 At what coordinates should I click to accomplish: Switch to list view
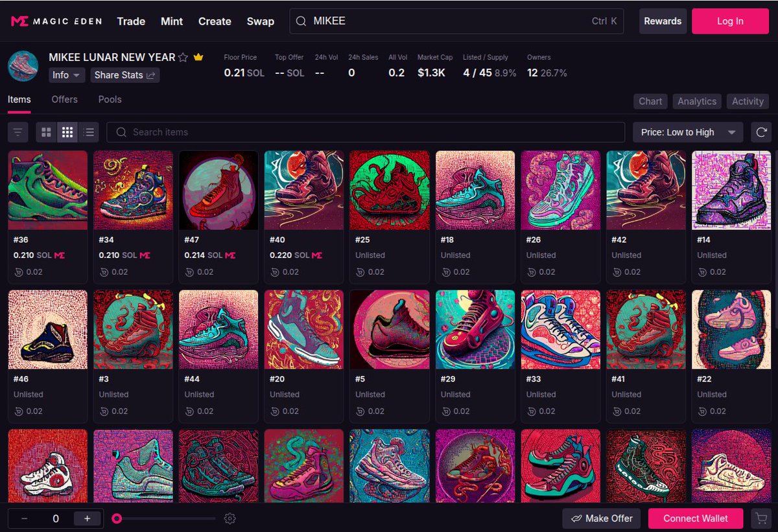(x=89, y=132)
